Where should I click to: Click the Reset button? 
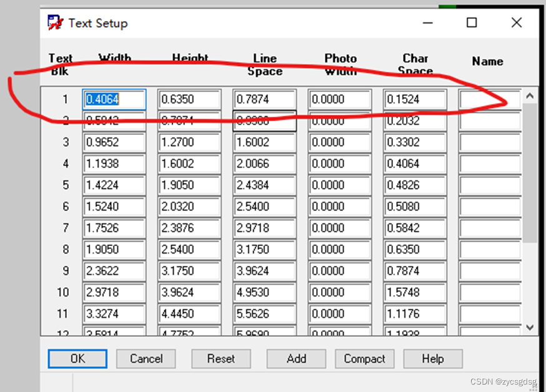click(x=221, y=358)
